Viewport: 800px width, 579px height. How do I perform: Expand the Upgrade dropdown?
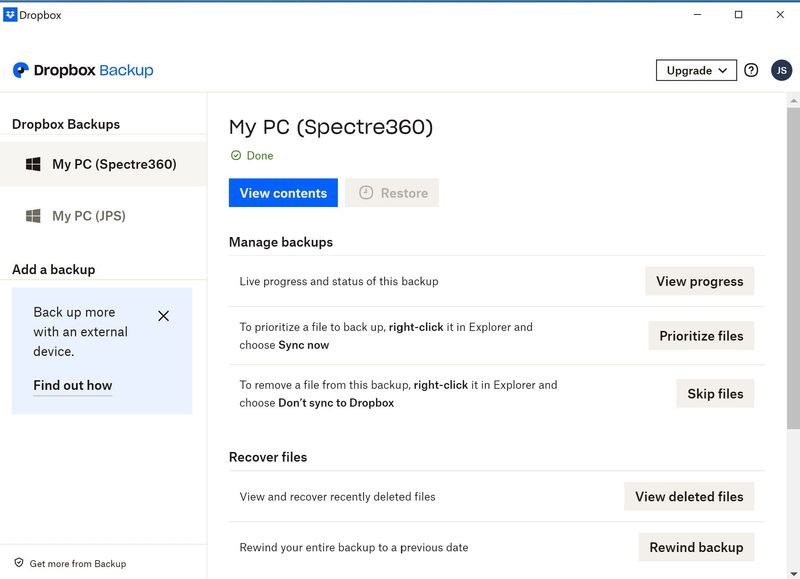[696, 70]
